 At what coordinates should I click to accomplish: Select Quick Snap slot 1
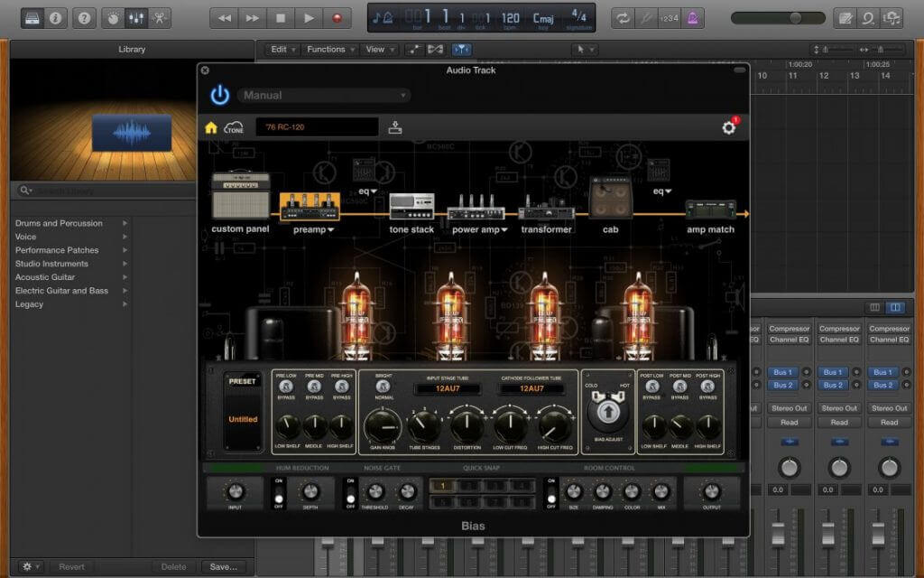442,486
